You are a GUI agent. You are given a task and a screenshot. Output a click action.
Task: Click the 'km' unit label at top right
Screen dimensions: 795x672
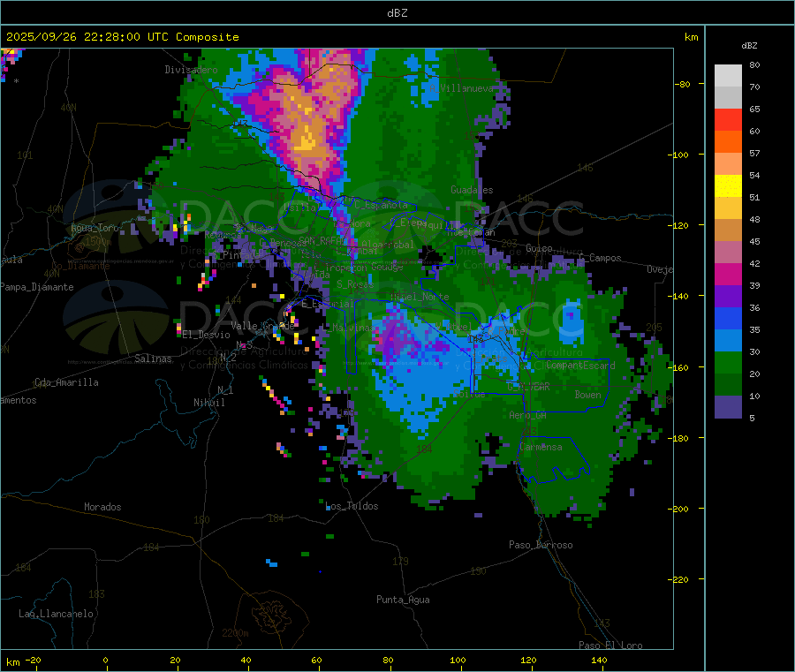click(x=692, y=37)
